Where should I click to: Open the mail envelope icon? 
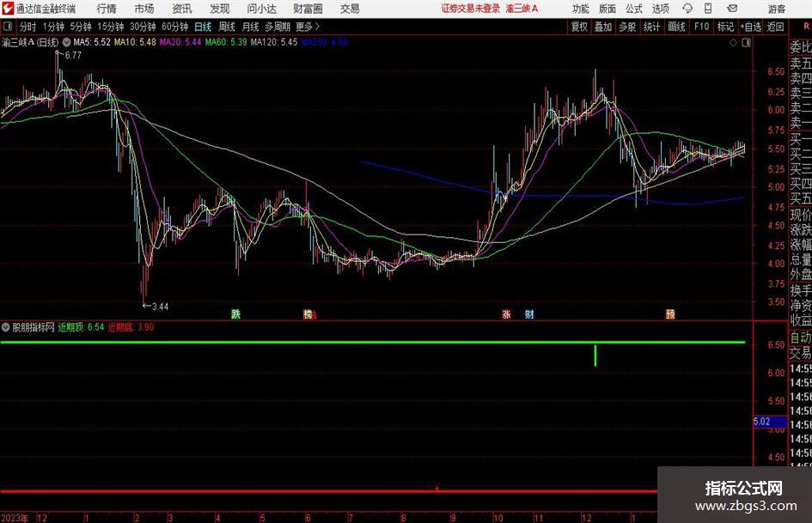pos(732,9)
